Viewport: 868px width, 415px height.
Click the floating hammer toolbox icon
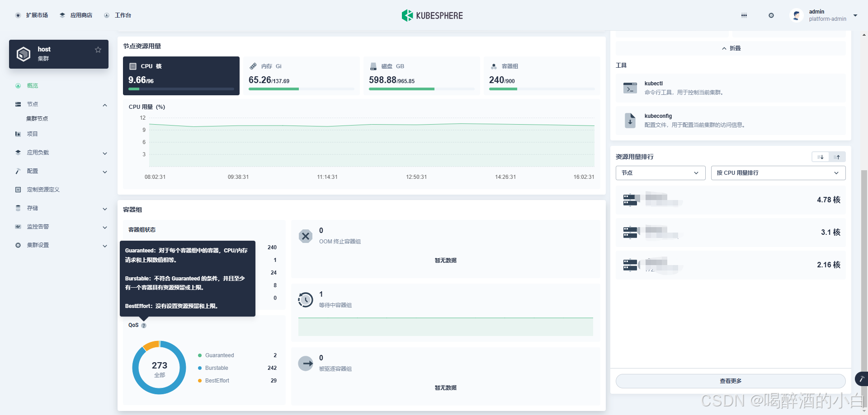(x=861, y=379)
